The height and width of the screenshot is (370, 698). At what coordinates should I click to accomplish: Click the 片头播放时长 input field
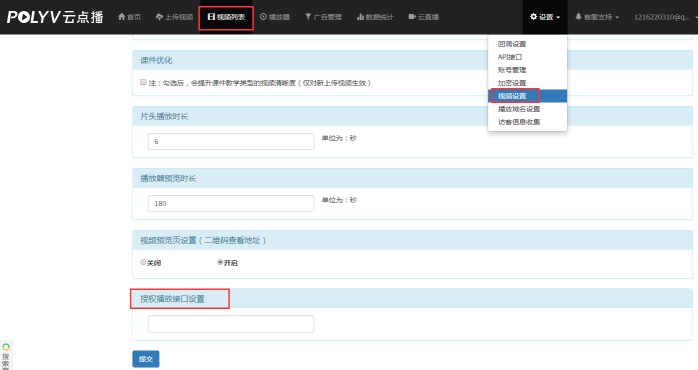click(231, 142)
